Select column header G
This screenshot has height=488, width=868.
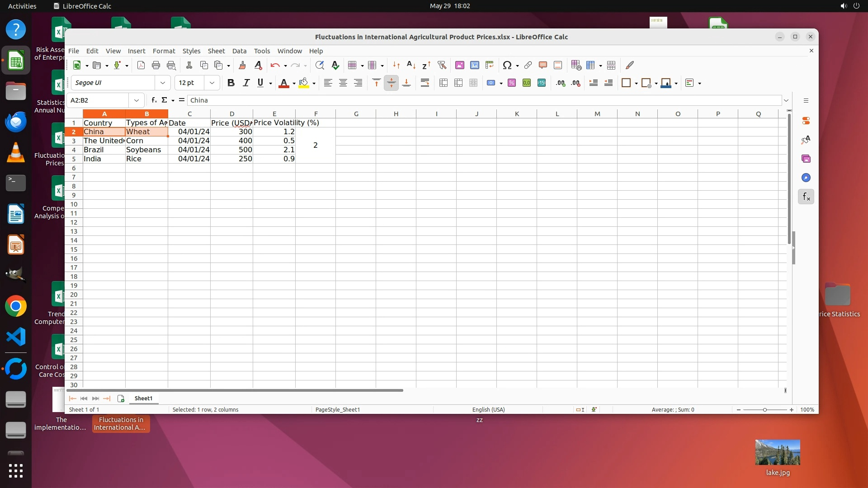[x=356, y=114]
